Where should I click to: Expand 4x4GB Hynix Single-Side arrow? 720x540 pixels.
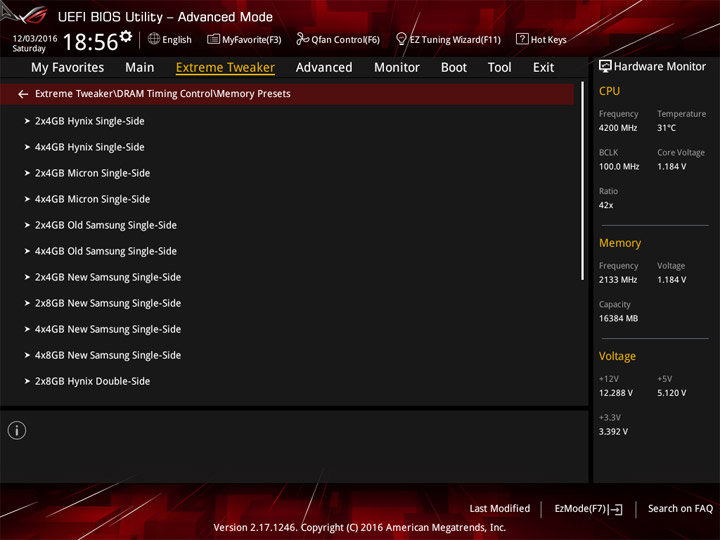[27, 147]
